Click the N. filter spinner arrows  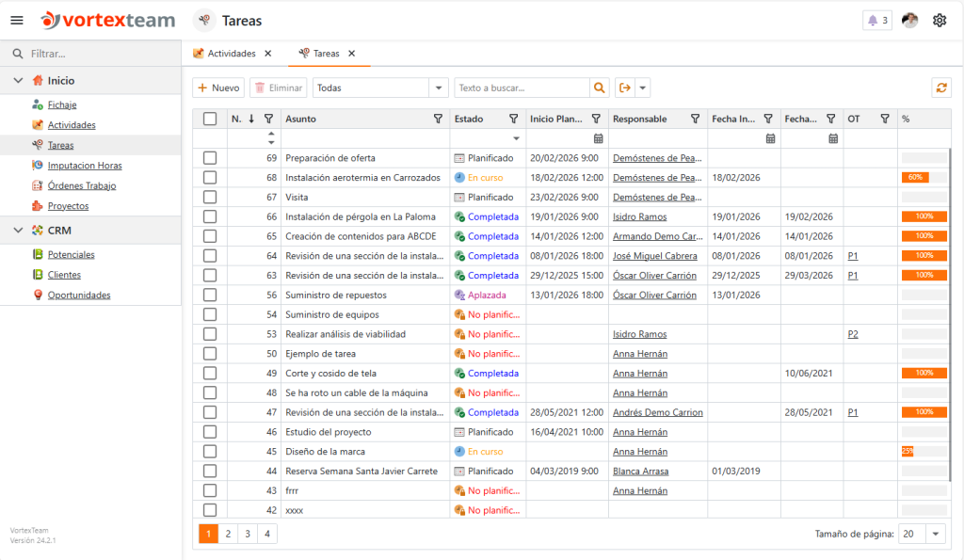pos(271,138)
